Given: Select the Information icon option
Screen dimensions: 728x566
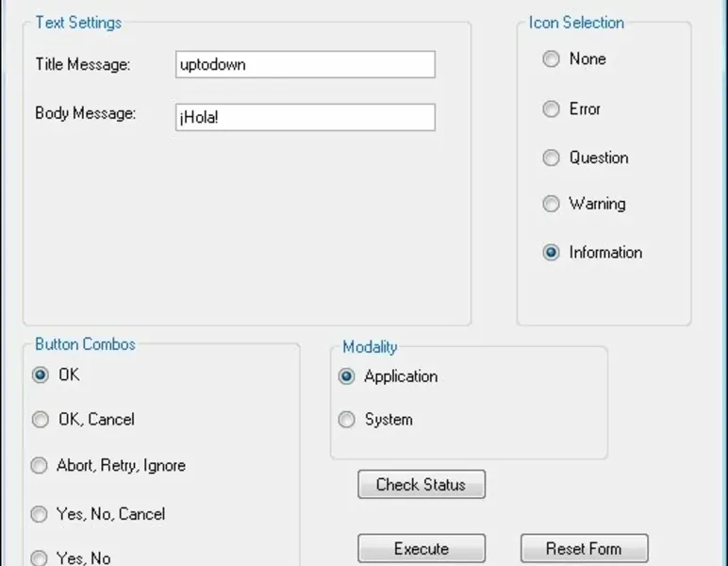Looking at the screenshot, I should pyautogui.click(x=552, y=253).
